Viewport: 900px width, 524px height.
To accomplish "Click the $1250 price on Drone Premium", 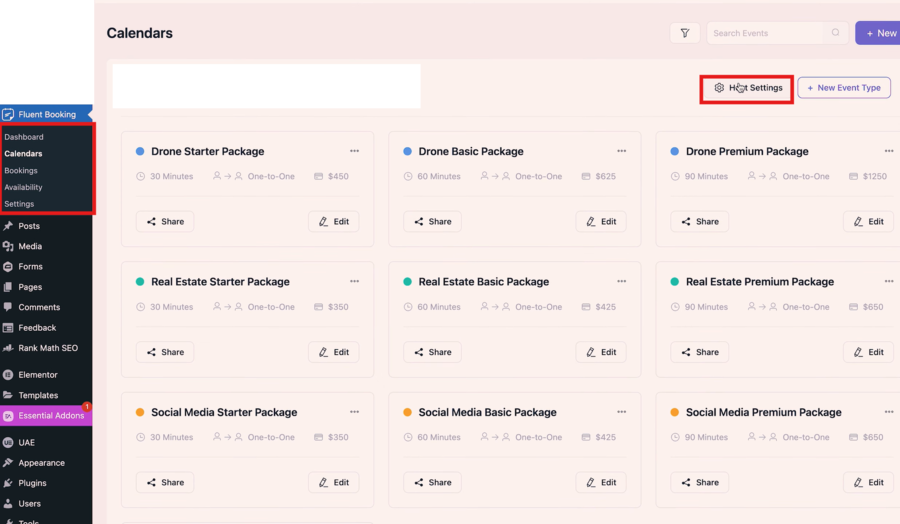I will point(875,176).
